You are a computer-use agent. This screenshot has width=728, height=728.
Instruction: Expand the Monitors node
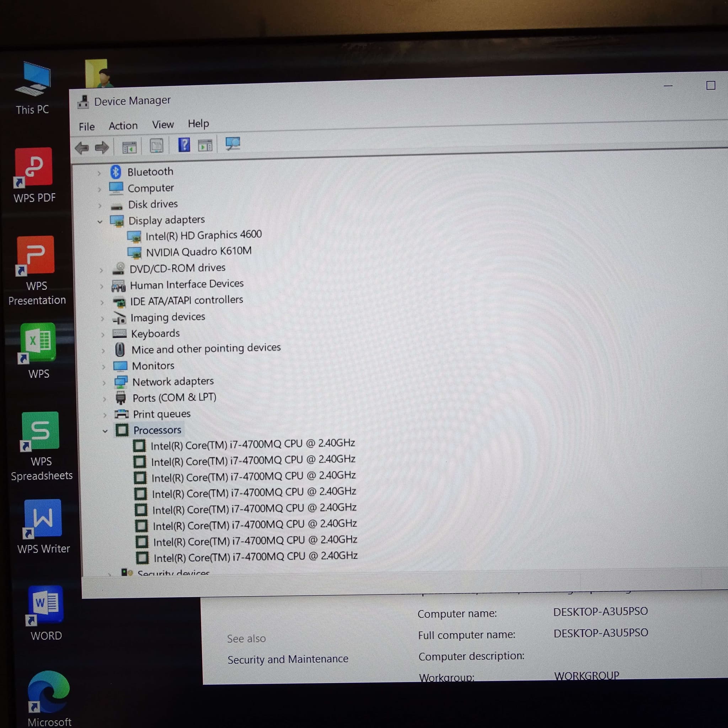coord(104,366)
